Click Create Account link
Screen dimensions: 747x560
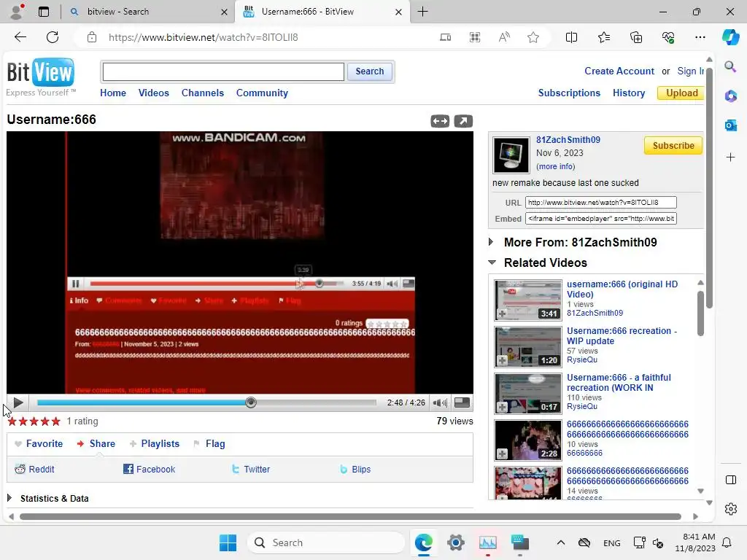619,71
